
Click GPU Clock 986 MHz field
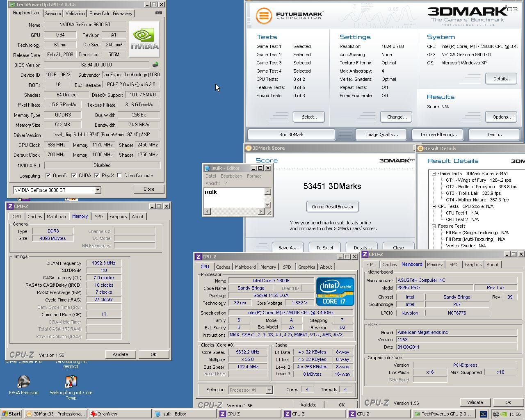tap(56, 145)
